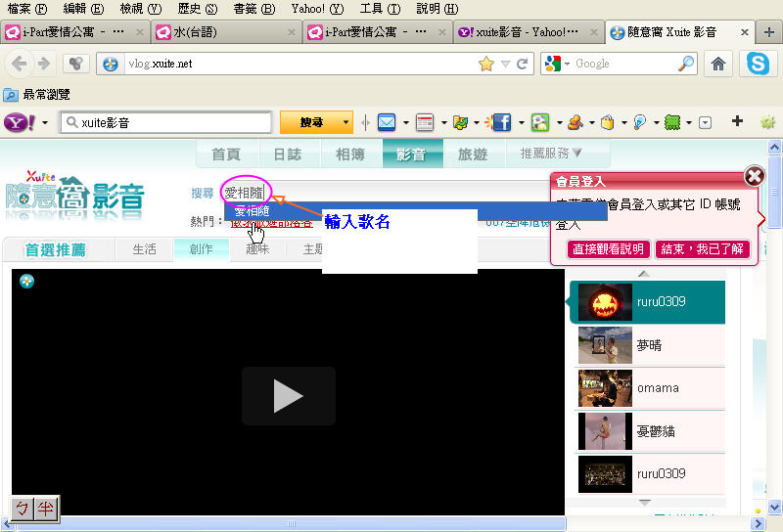Close the 會員登入 popup with X
783x532 pixels.
(x=754, y=176)
